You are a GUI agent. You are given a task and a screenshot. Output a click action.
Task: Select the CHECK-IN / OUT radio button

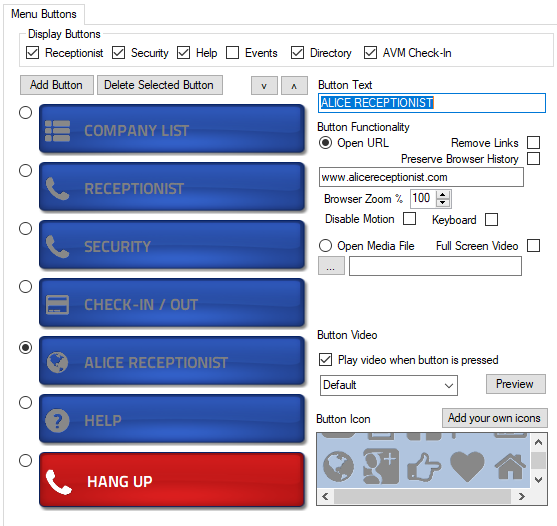coord(25,286)
